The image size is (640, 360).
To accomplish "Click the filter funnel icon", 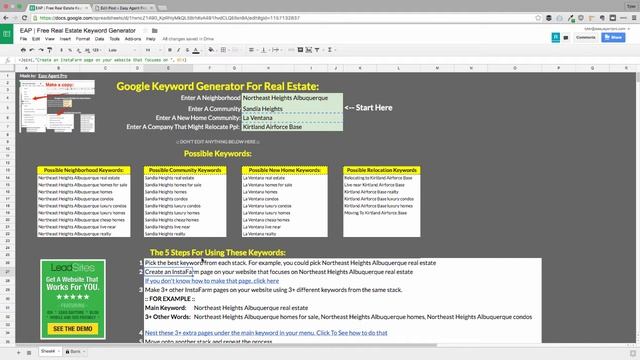I will (317, 50).
